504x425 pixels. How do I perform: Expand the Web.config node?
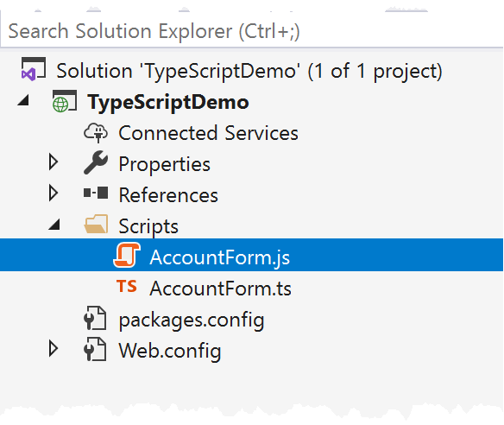click(54, 349)
